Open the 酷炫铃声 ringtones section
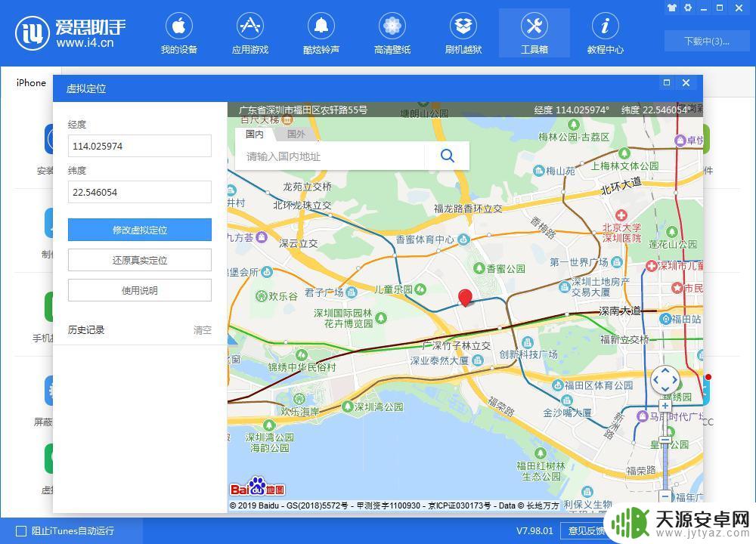This screenshot has height=544, width=756. pyautogui.click(x=321, y=34)
